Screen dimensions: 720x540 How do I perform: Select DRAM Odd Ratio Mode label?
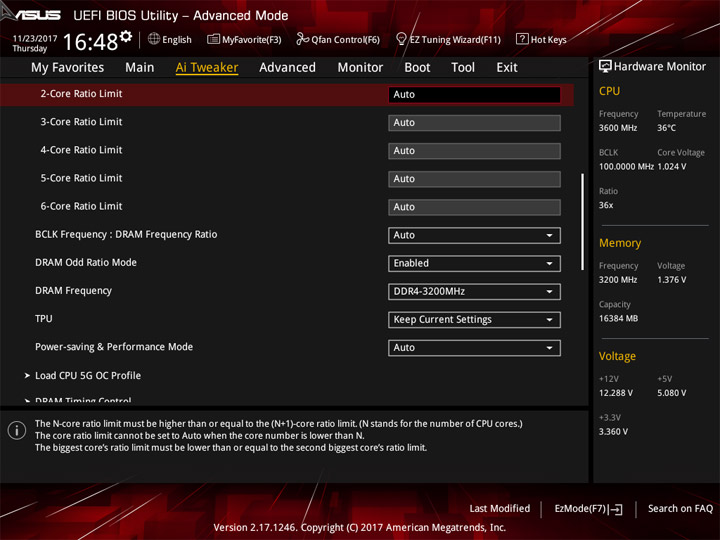pyautogui.click(x=86, y=262)
